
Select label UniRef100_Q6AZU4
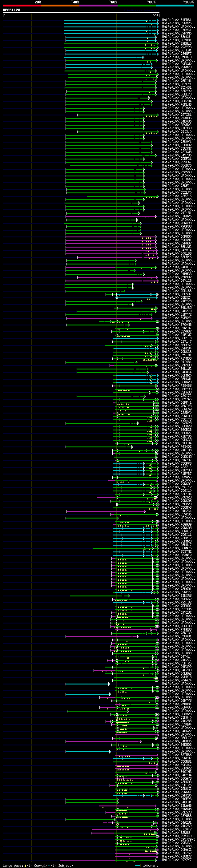[x=177, y=101]
